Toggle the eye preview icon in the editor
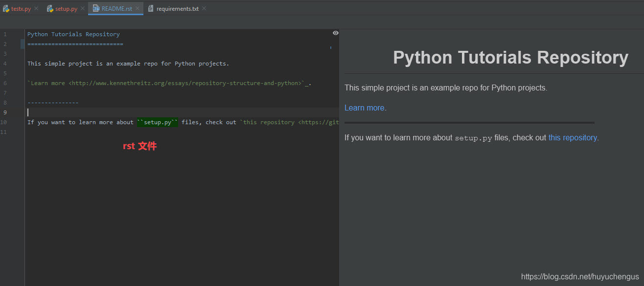The width and height of the screenshot is (644, 286). pos(335,33)
